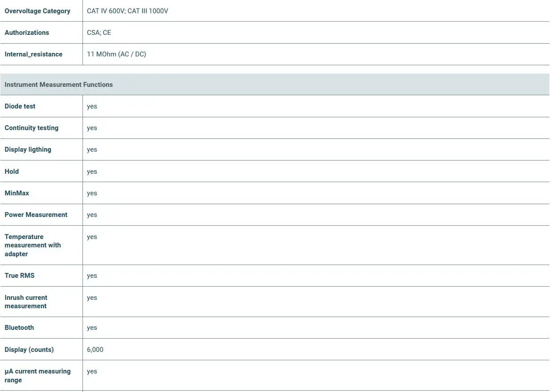Select the 11 MOhm (AC / DC) value

(116, 54)
